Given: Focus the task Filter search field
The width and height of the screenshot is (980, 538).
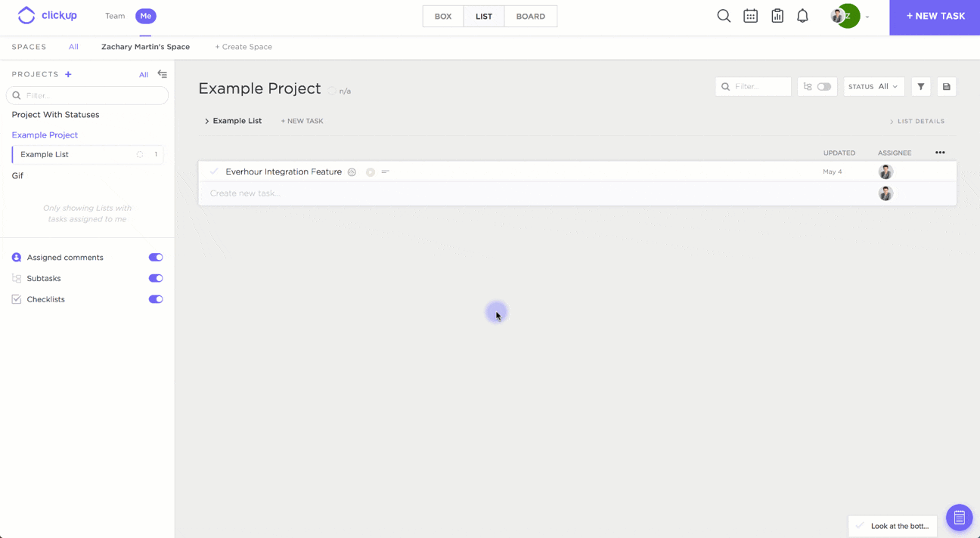Looking at the screenshot, I should (753, 87).
